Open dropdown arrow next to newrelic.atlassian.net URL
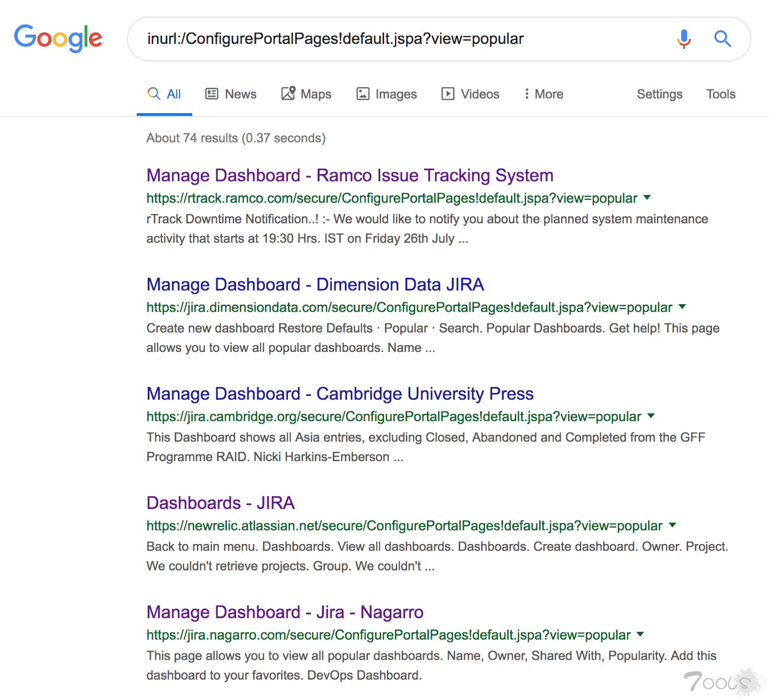 [x=672, y=525]
